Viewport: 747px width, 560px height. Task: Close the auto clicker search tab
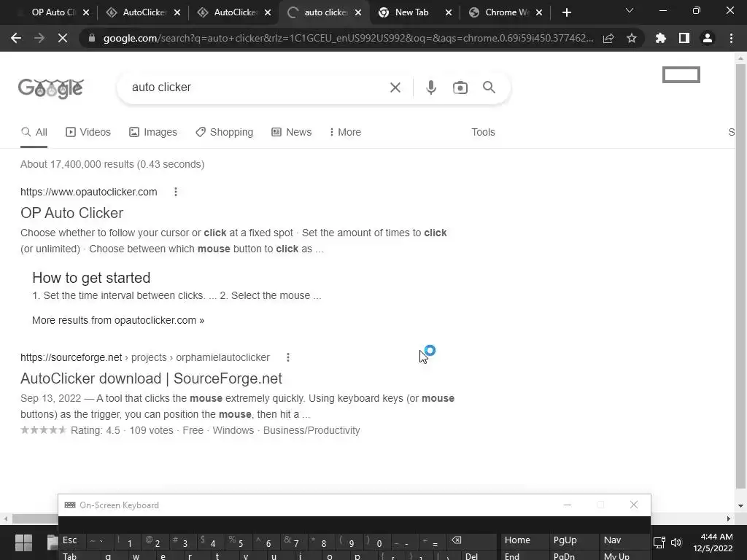point(358,12)
